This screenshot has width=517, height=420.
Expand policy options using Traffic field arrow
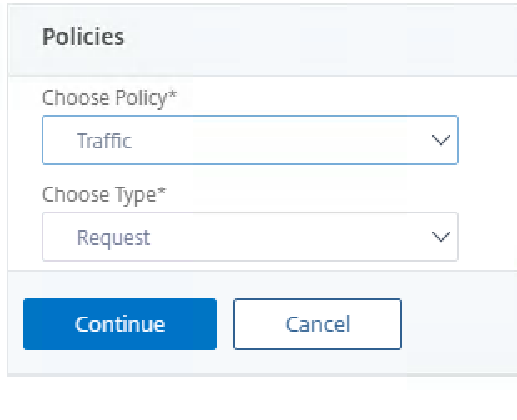tap(441, 140)
